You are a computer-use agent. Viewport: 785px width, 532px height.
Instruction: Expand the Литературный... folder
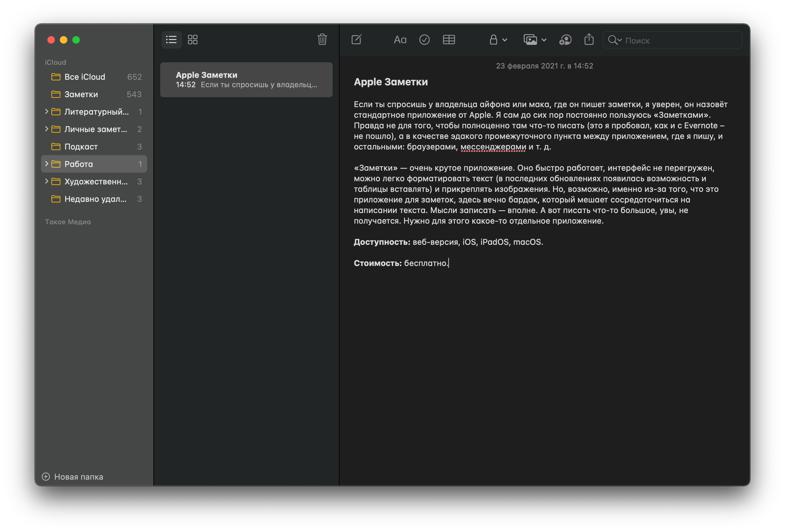click(x=46, y=112)
